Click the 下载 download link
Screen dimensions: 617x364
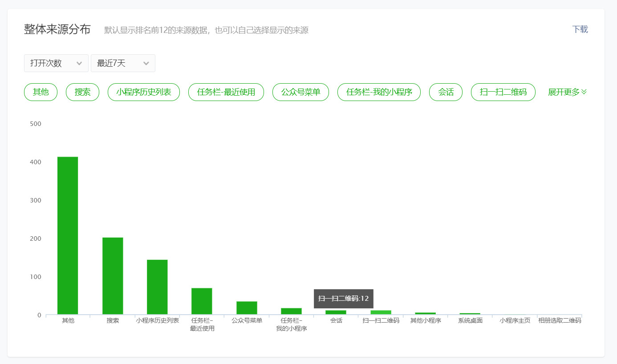580,29
